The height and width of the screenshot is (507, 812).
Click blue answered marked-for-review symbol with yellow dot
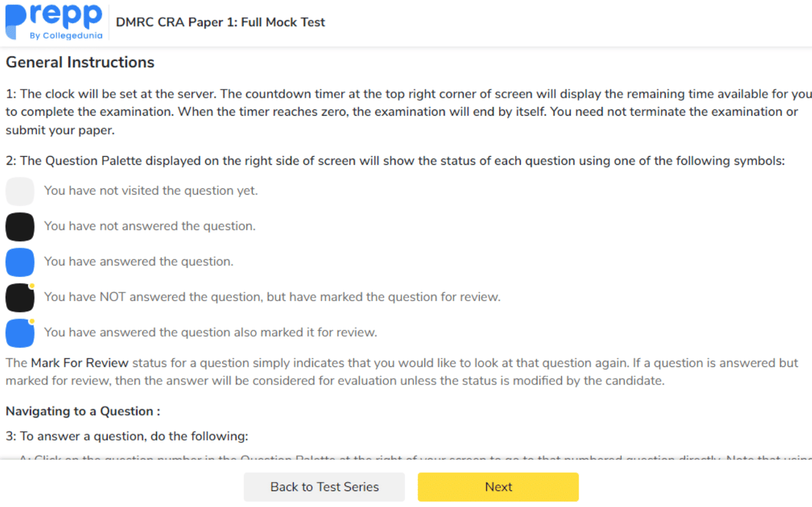[20, 333]
